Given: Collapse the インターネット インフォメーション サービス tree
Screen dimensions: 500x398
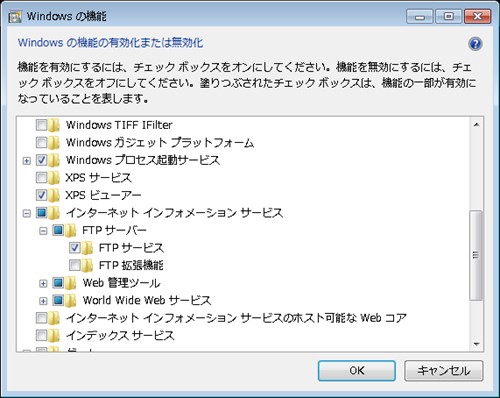Looking at the screenshot, I should 27,213.
